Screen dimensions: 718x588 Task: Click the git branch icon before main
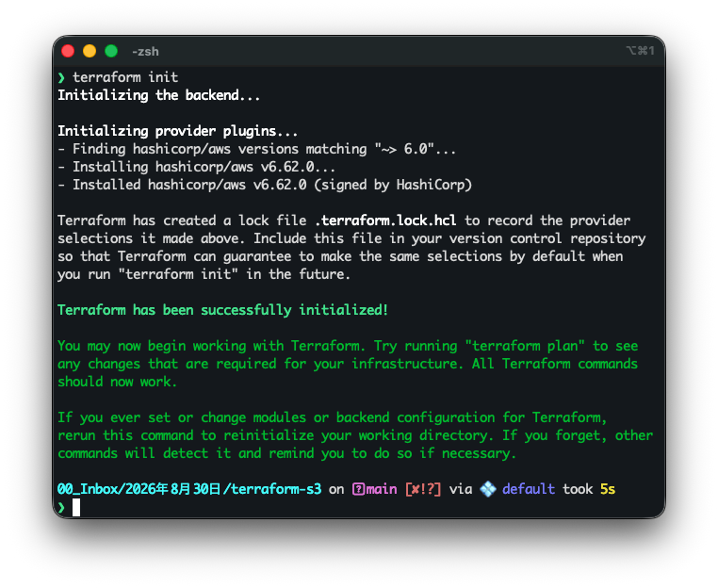click(358, 489)
